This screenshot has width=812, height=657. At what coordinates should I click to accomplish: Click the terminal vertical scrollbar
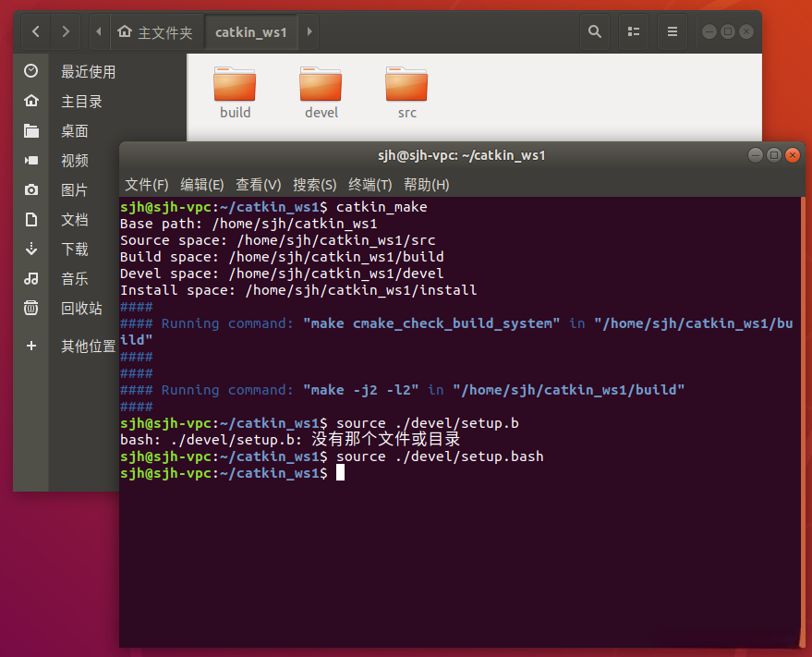(x=803, y=421)
